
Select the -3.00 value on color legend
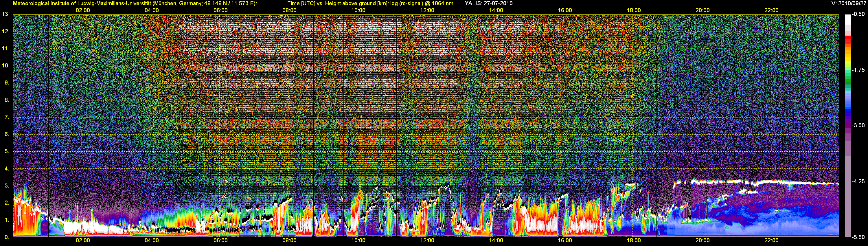point(858,125)
